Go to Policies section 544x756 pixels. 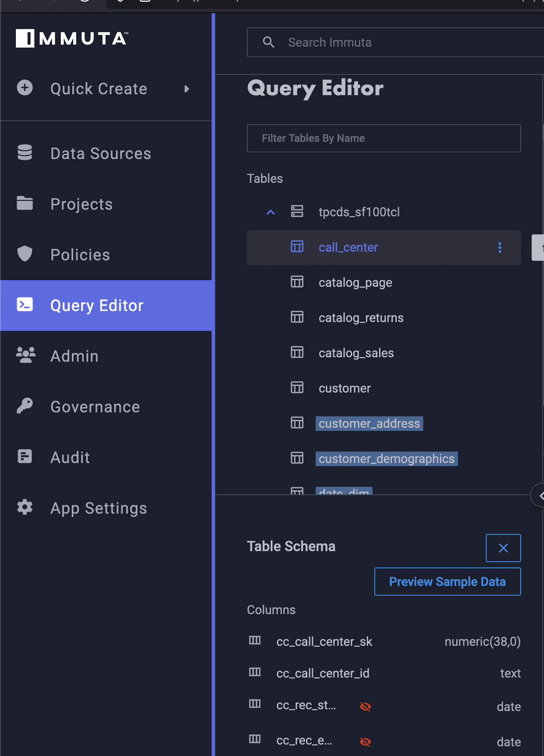tap(106, 255)
